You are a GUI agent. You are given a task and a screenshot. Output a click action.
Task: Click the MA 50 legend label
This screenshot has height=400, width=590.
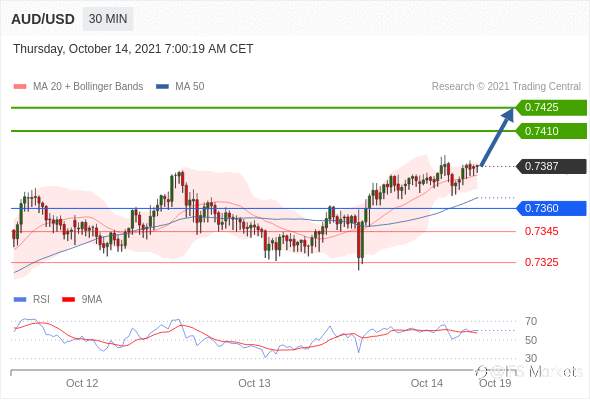[x=190, y=86]
